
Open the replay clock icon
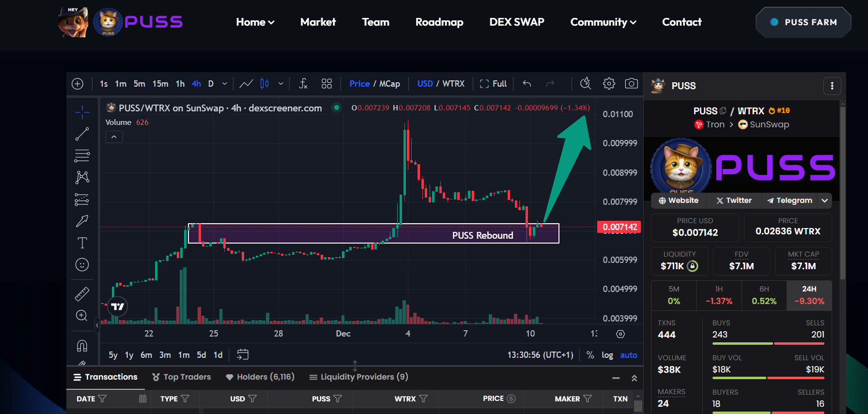point(586,84)
